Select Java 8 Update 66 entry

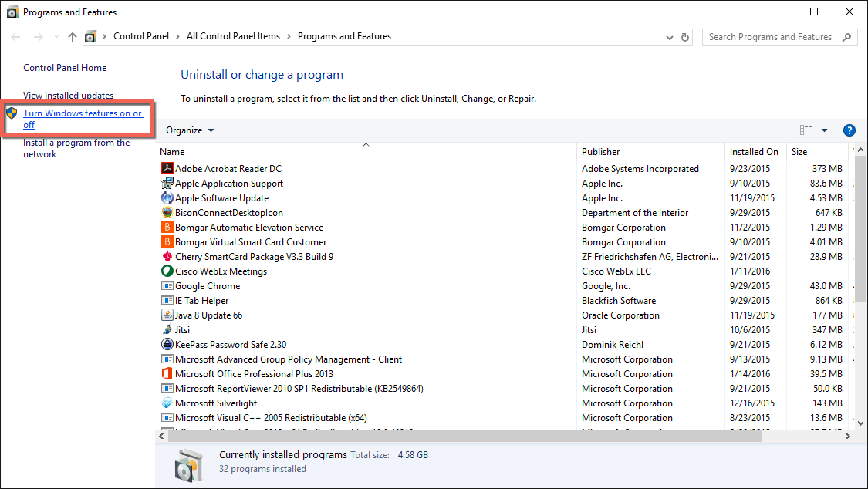point(208,315)
